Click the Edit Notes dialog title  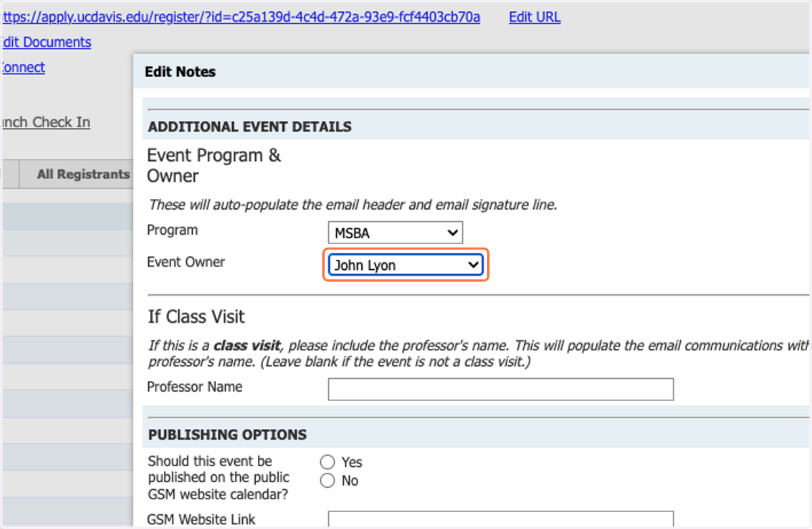point(180,72)
